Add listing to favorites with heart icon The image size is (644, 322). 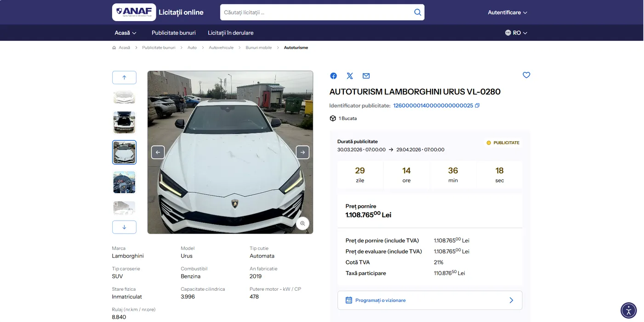click(x=526, y=75)
